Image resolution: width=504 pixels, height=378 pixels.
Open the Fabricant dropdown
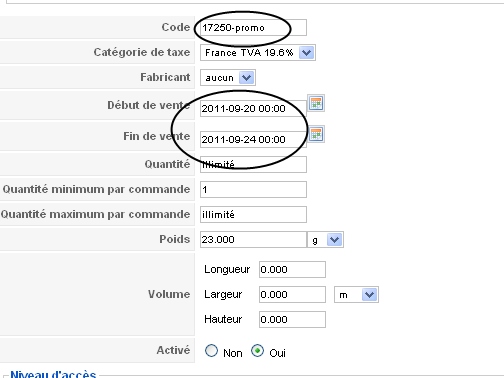point(228,78)
